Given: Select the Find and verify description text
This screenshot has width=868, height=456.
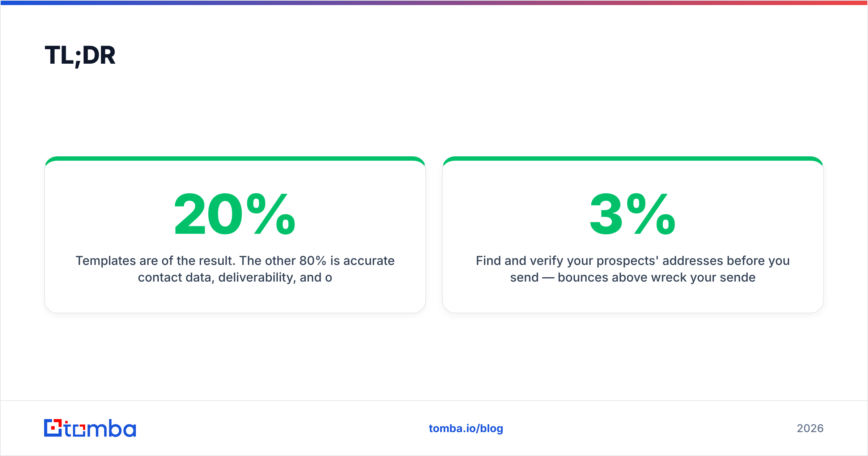Looking at the screenshot, I should click(633, 269).
